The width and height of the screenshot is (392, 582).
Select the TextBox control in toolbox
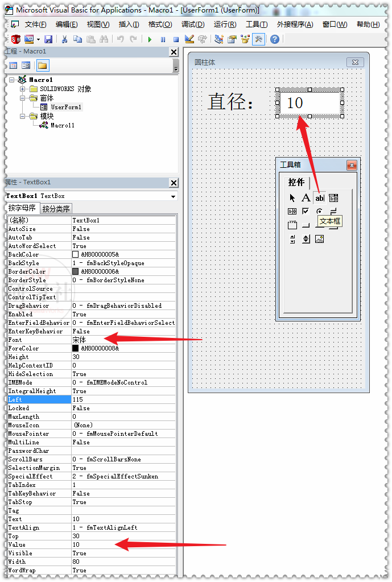pos(320,198)
